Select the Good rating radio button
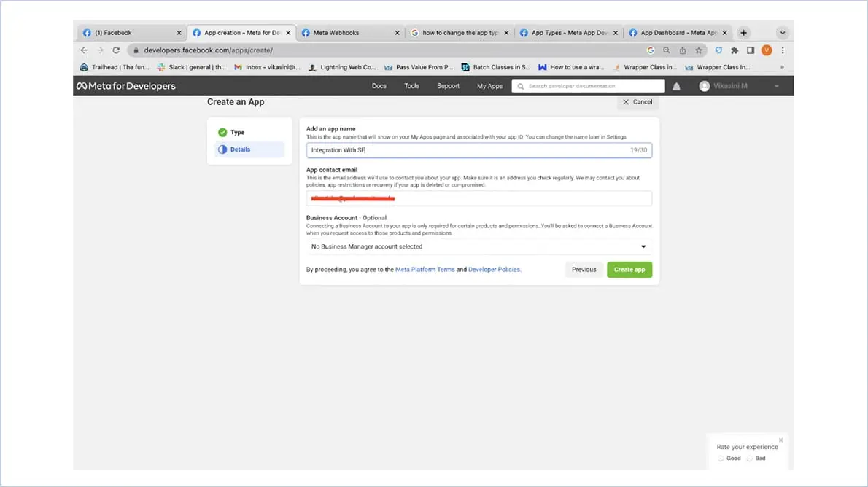Screen dimensions: 868x487 tap(721, 459)
